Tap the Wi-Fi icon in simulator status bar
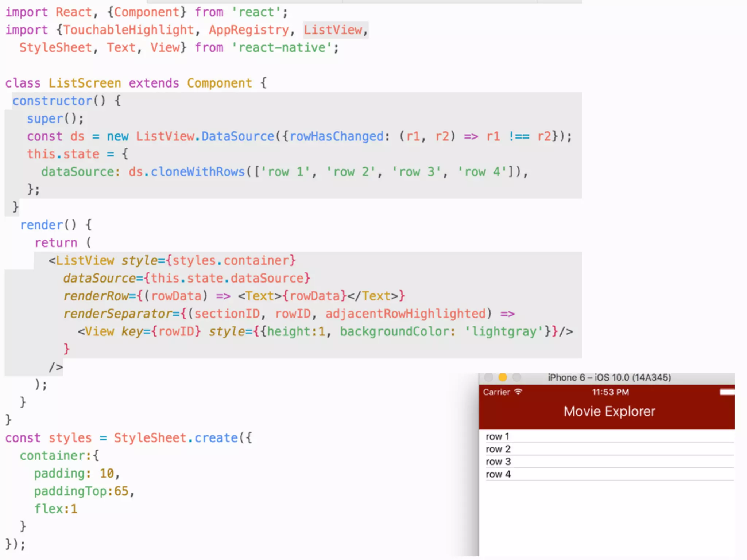Image resolution: width=747 pixels, height=560 pixels. pos(518,392)
